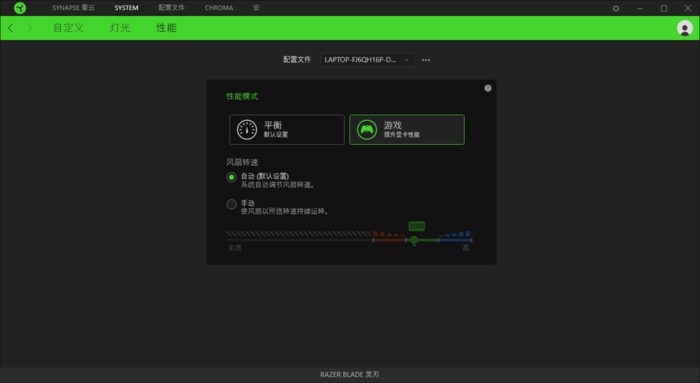Go back with the left arrow
700x383 pixels.
point(11,28)
